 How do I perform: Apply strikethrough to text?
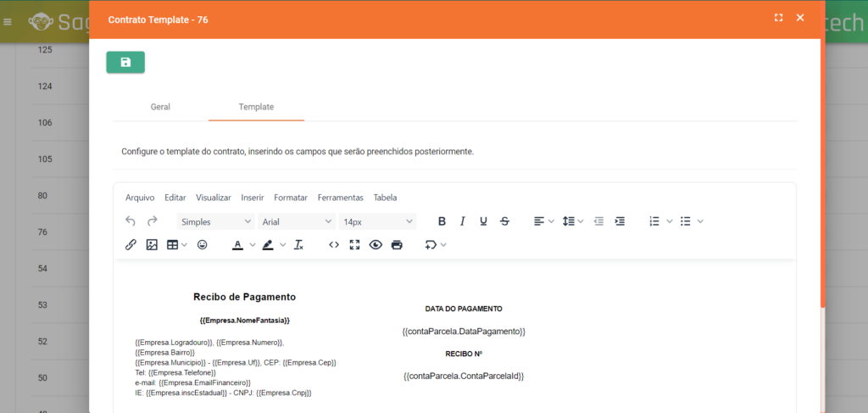coord(504,221)
